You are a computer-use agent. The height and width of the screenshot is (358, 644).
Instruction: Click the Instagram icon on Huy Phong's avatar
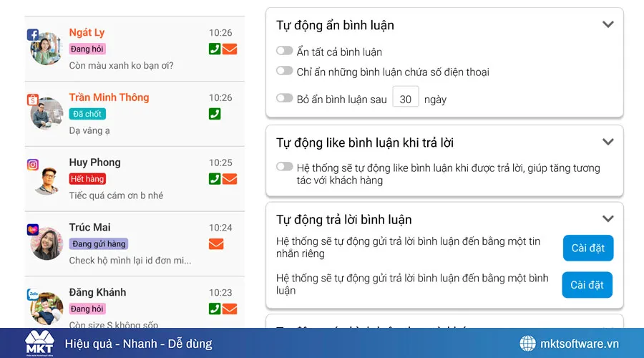pyautogui.click(x=33, y=165)
